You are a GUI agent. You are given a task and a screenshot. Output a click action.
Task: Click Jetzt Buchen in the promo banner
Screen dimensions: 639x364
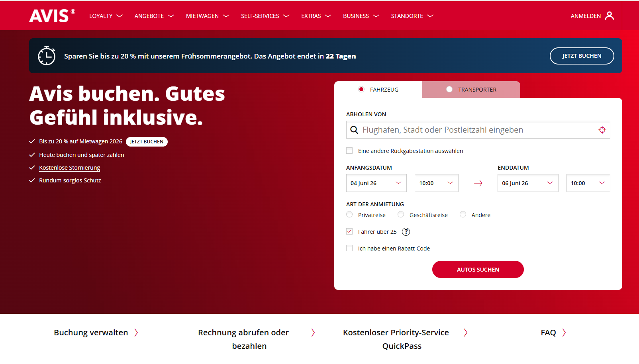point(582,56)
